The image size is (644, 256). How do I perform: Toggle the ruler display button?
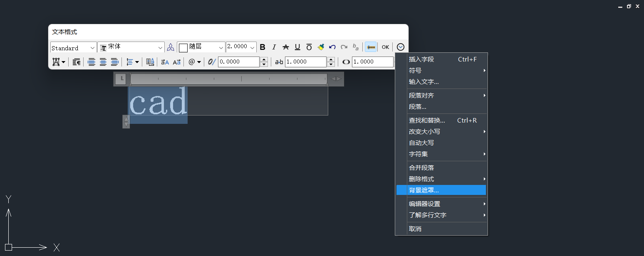[x=371, y=47]
